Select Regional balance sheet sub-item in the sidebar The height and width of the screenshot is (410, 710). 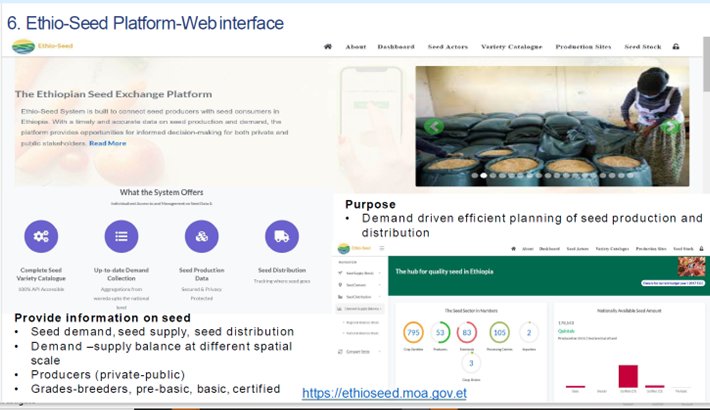(x=362, y=323)
